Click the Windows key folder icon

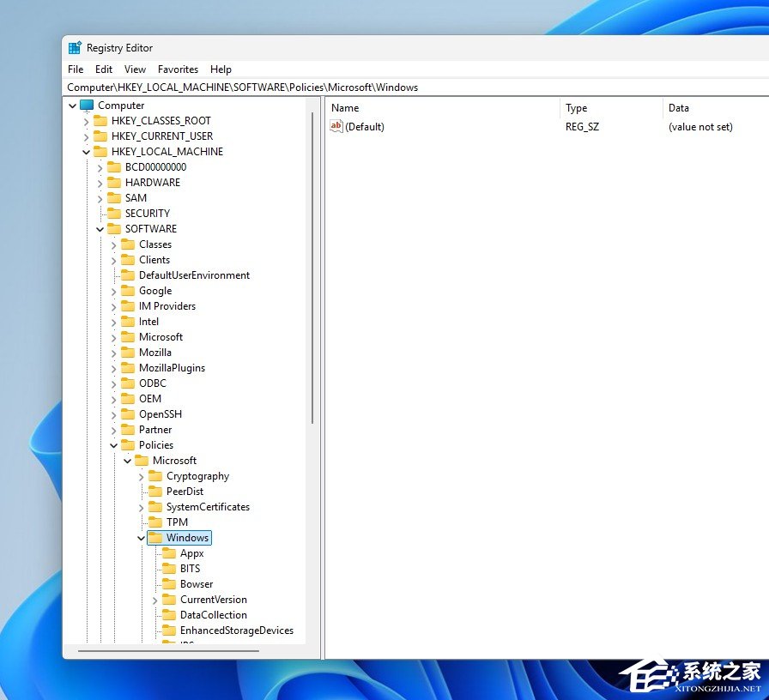pyautogui.click(x=155, y=538)
